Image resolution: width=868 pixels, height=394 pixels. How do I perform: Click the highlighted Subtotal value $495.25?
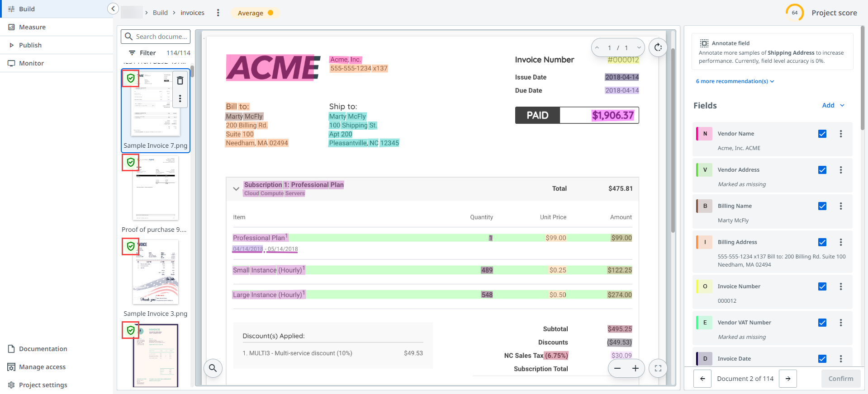(x=620, y=329)
